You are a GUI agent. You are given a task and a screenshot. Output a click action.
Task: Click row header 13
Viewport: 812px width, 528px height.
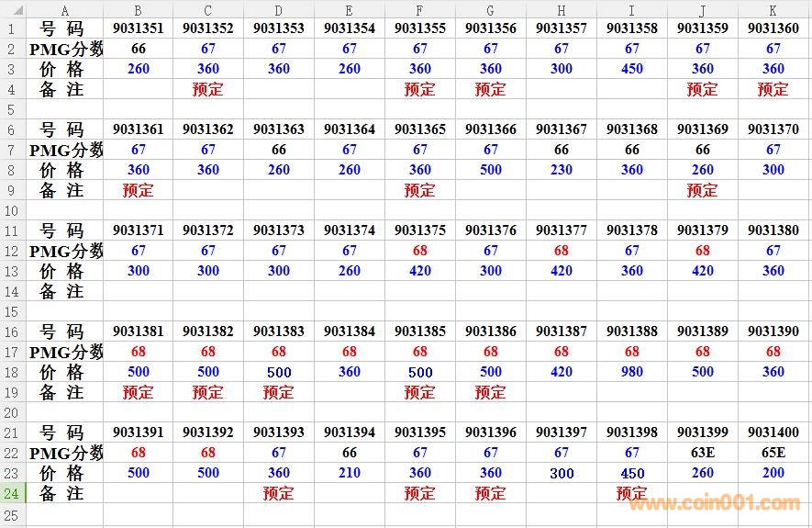pyautogui.click(x=13, y=271)
